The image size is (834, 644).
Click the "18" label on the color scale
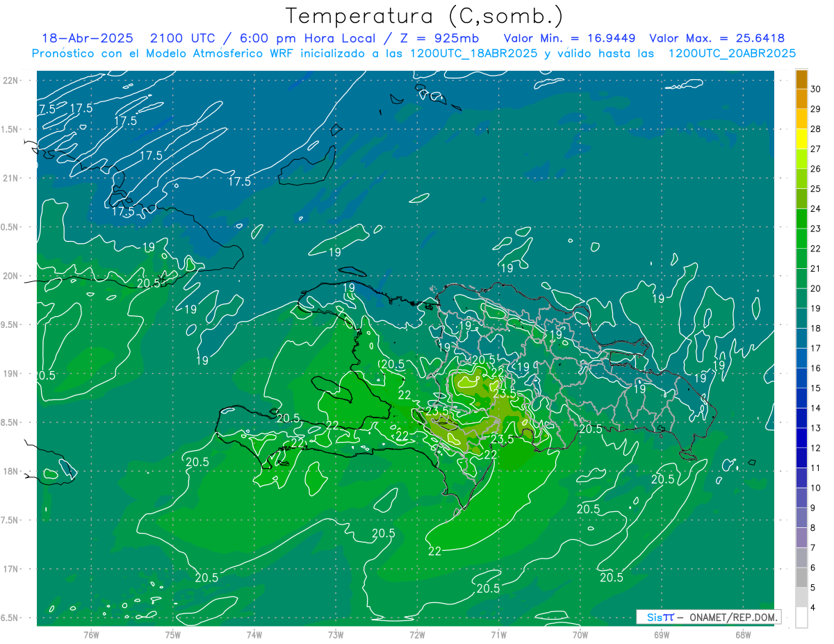pos(816,329)
